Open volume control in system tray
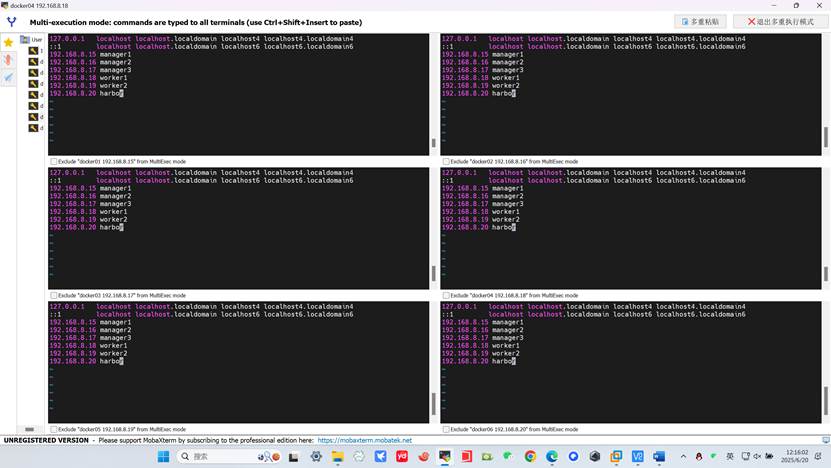The width and height of the screenshot is (831, 468). pos(757,456)
